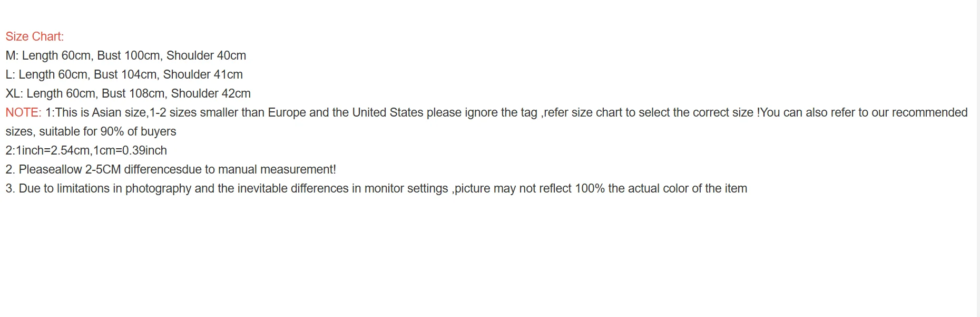Click the L size measurements line
The height and width of the screenshot is (317, 980).
(124, 74)
